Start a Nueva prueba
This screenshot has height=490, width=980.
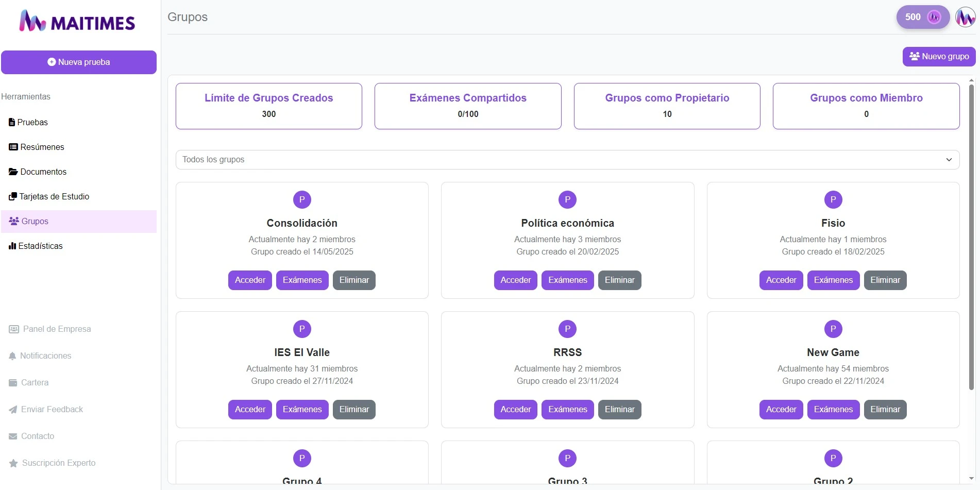[79, 62]
